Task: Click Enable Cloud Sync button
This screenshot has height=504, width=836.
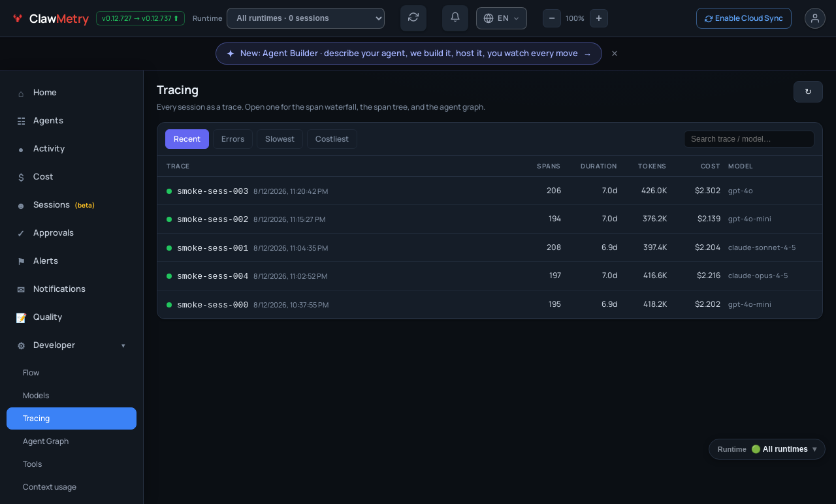Action: pos(744,18)
